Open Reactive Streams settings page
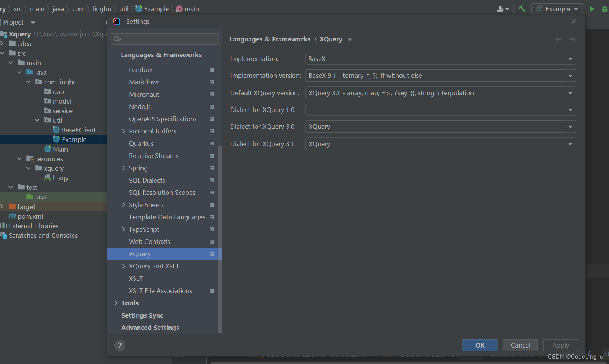The image size is (609, 364). click(x=153, y=156)
